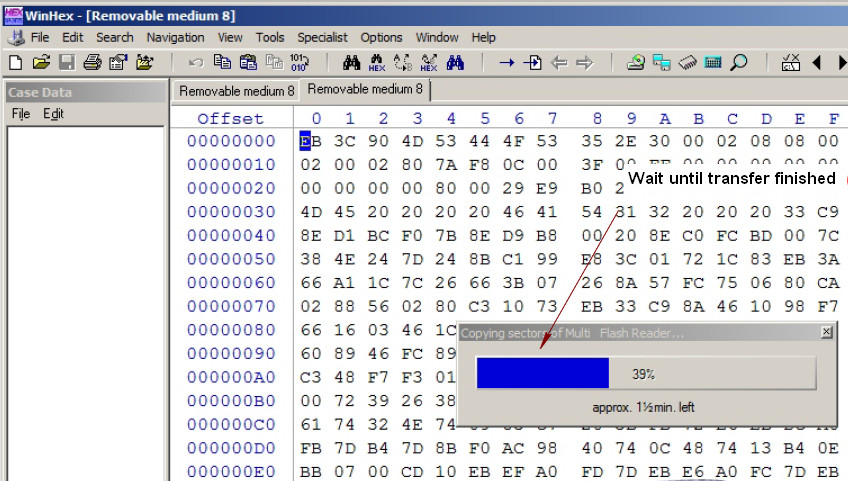Image resolution: width=848 pixels, height=481 pixels.
Task: Switch to the first Removable medium 8 tab
Action: coord(236,91)
